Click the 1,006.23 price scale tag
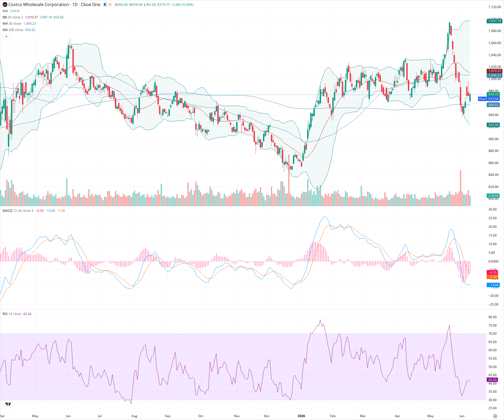The image size is (504, 420). (494, 75)
